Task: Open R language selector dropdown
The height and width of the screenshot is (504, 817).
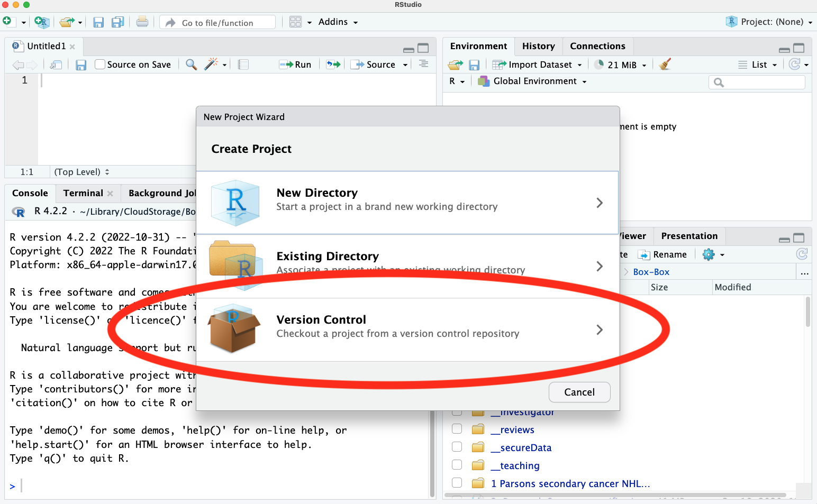Action: click(457, 81)
